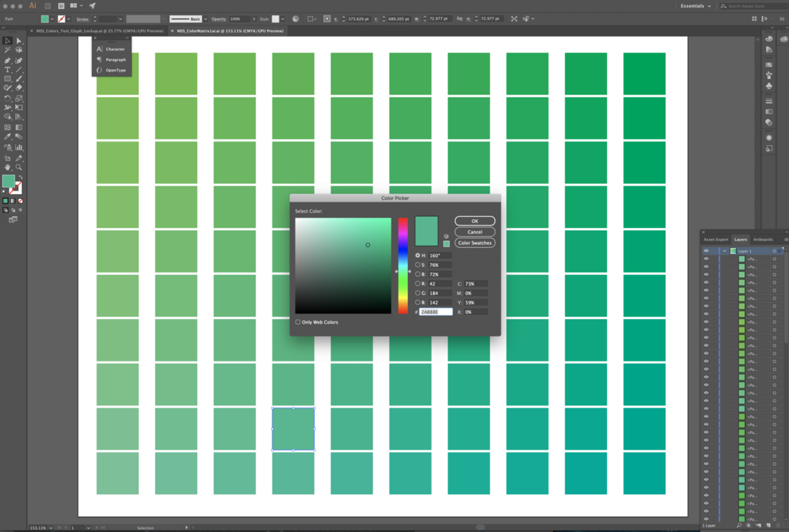Click the hex color value field

coord(436,312)
